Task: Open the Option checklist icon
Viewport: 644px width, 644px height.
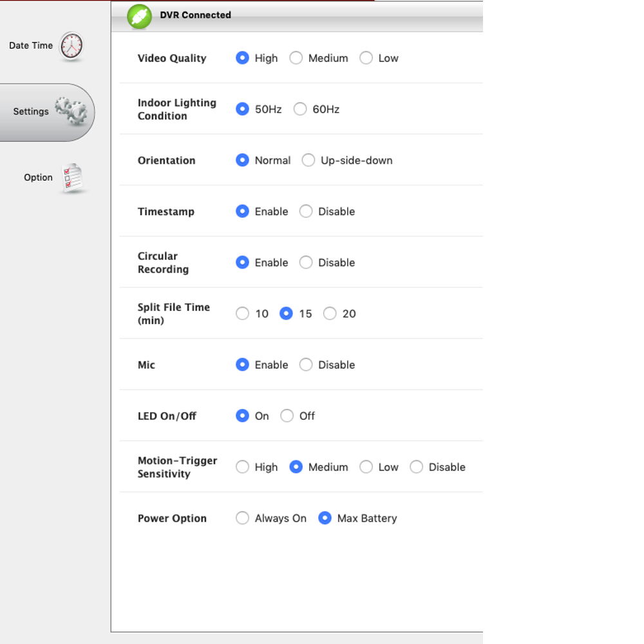Action: tap(73, 178)
